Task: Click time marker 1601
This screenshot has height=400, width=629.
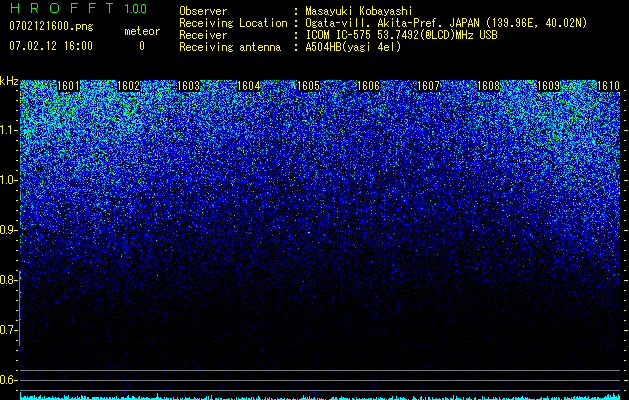Action: pyautogui.click(x=69, y=86)
